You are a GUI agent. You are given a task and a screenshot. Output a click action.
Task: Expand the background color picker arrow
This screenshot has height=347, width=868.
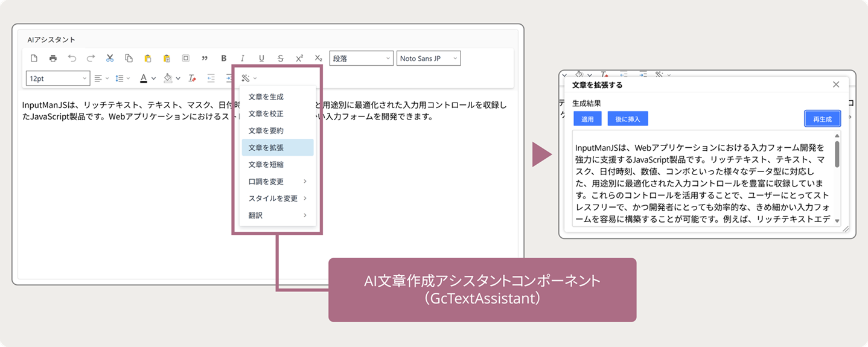pos(178,78)
